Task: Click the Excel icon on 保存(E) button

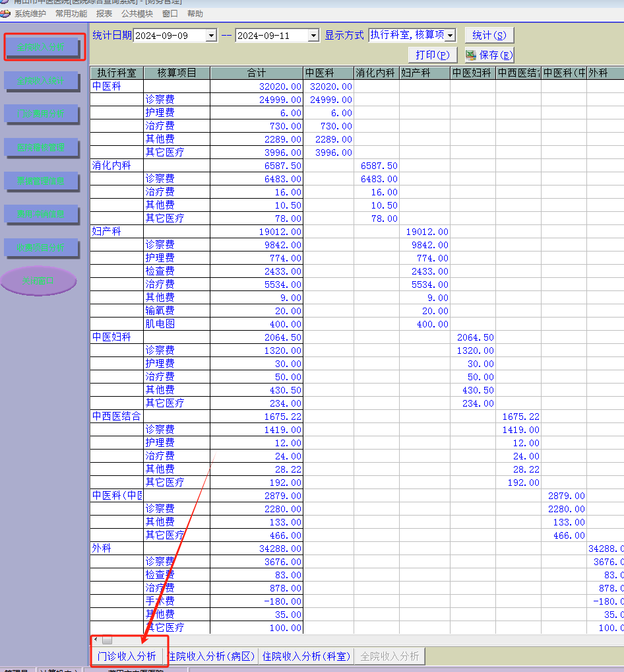Action: tap(471, 55)
